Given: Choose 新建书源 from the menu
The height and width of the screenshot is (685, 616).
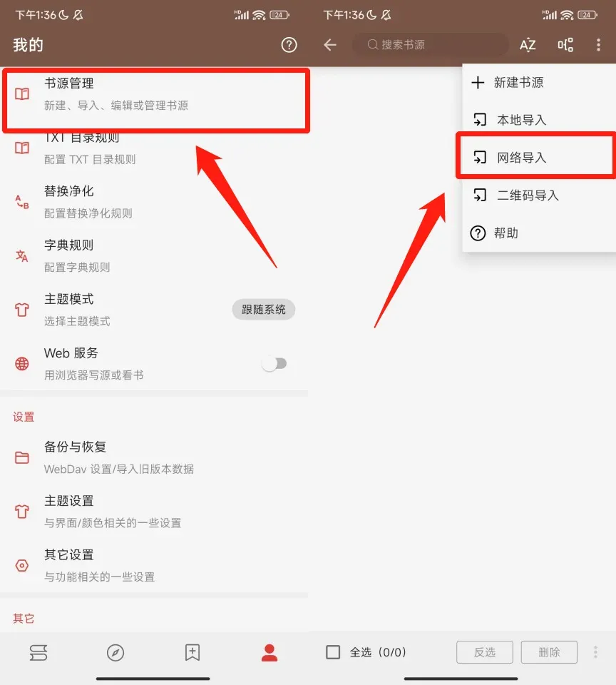Looking at the screenshot, I should point(539,82).
